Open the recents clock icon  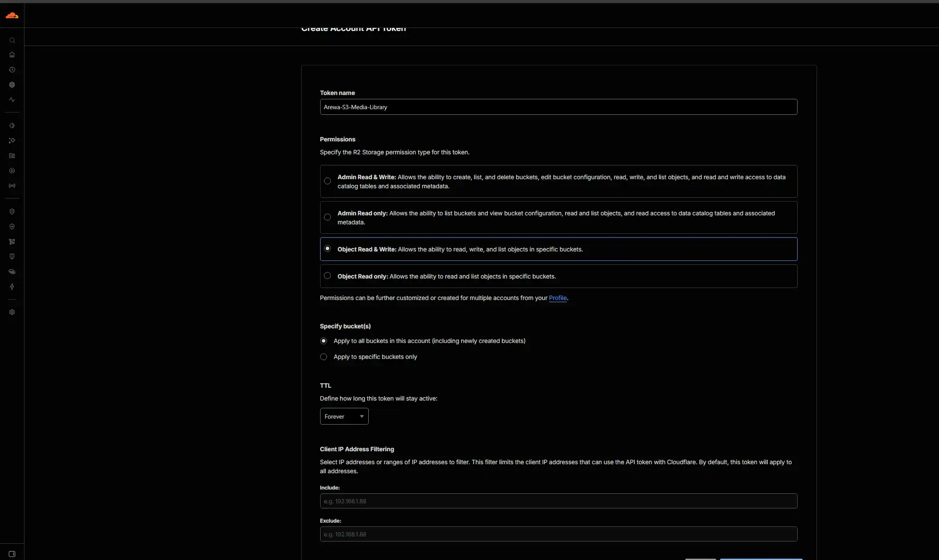(x=12, y=70)
